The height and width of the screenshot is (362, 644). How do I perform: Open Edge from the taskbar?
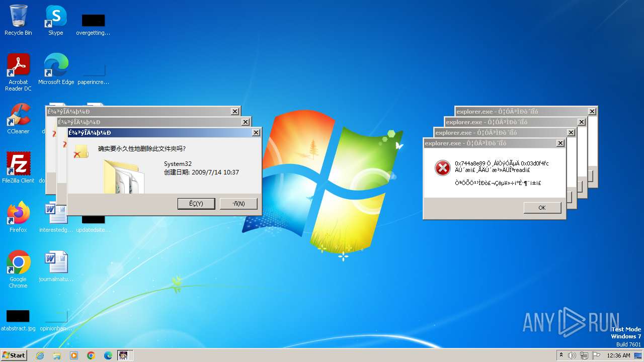[x=108, y=355]
